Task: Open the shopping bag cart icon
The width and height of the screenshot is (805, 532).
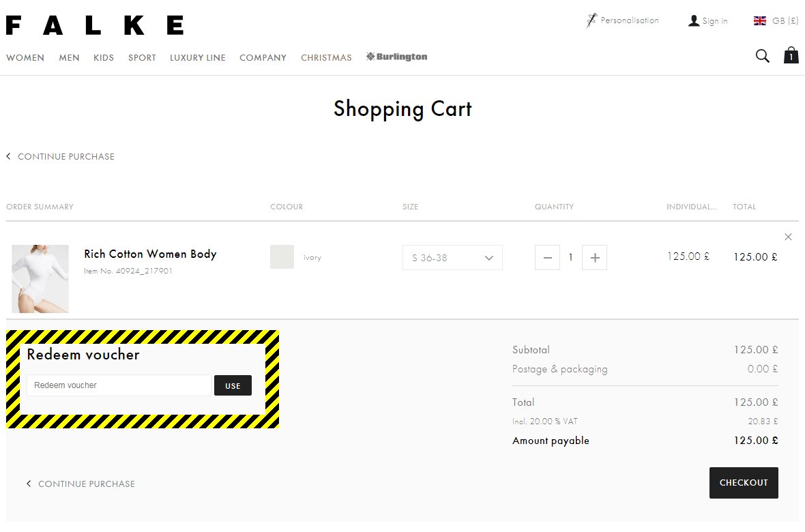Action: click(x=791, y=55)
